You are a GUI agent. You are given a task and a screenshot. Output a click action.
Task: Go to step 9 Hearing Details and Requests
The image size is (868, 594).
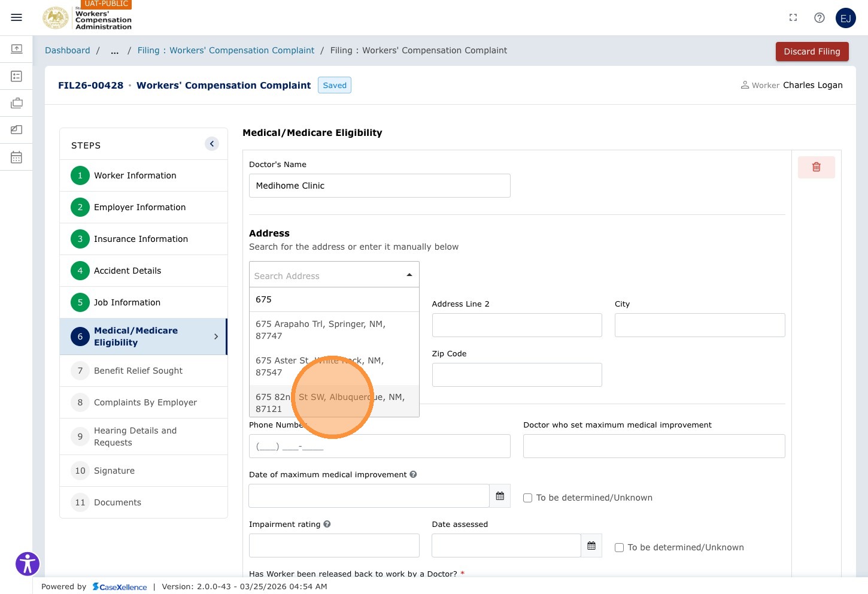tap(144, 437)
